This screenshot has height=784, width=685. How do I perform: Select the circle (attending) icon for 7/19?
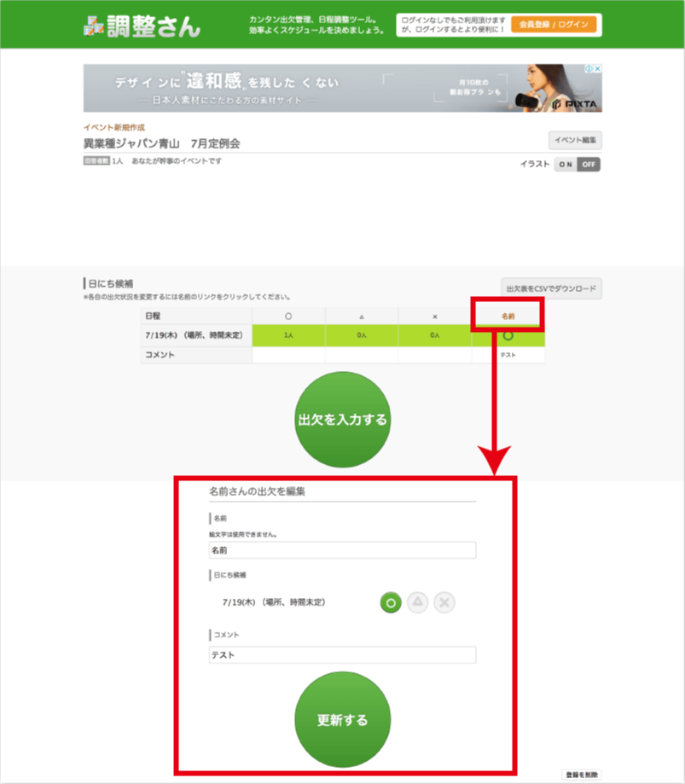390,602
